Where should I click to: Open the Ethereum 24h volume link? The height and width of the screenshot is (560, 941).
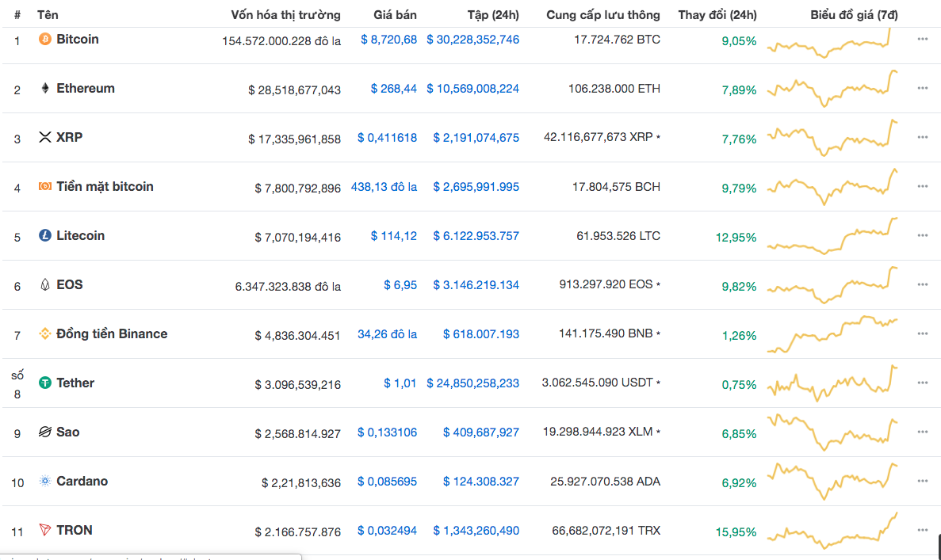tap(472, 88)
